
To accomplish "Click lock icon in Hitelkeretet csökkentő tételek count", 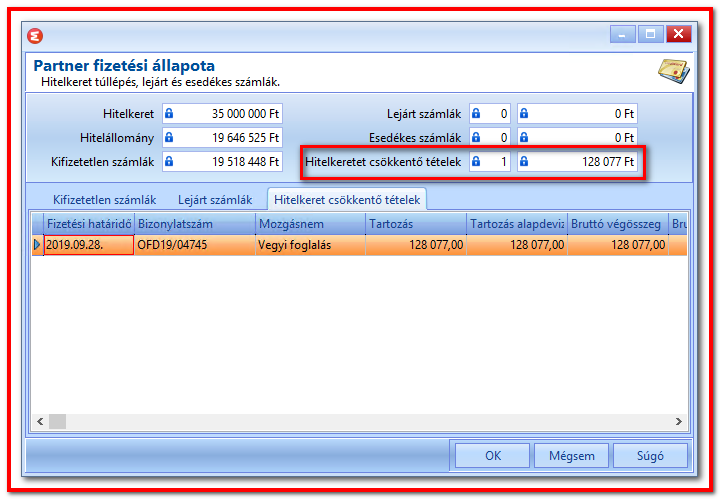I will coord(476,162).
